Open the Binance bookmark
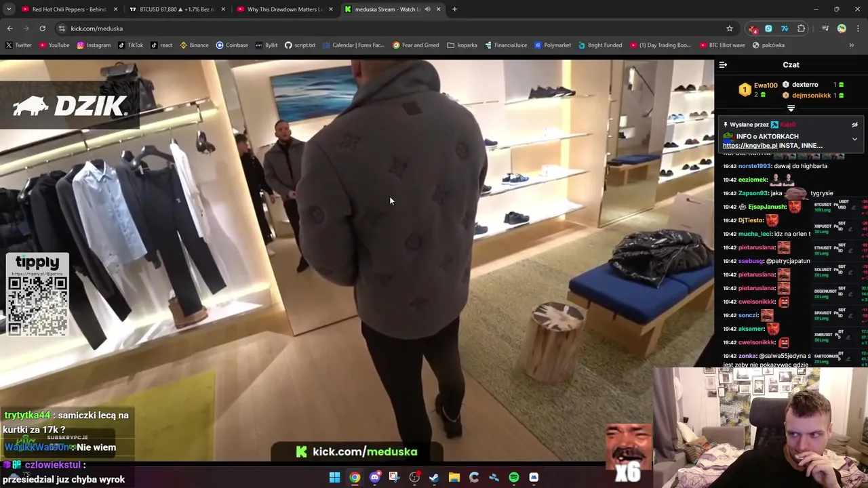This screenshot has height=488, width=868. [194, 45]
